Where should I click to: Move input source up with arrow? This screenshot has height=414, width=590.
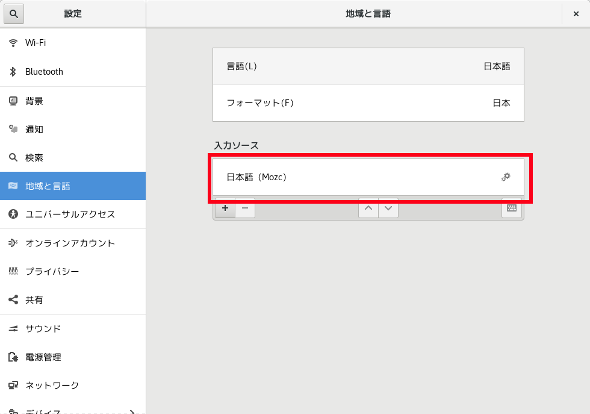(x=368, y=208)
